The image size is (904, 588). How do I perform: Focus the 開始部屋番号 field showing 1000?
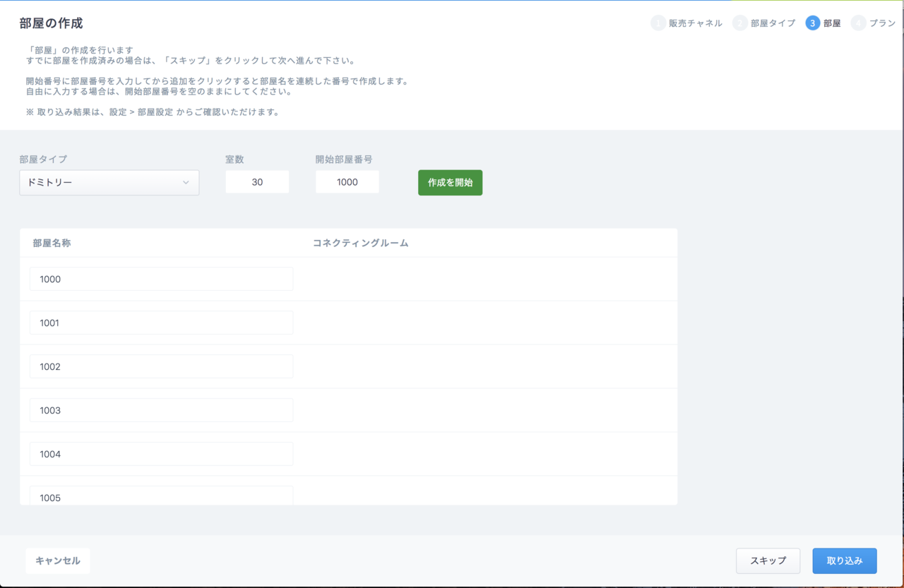(347, 181)
